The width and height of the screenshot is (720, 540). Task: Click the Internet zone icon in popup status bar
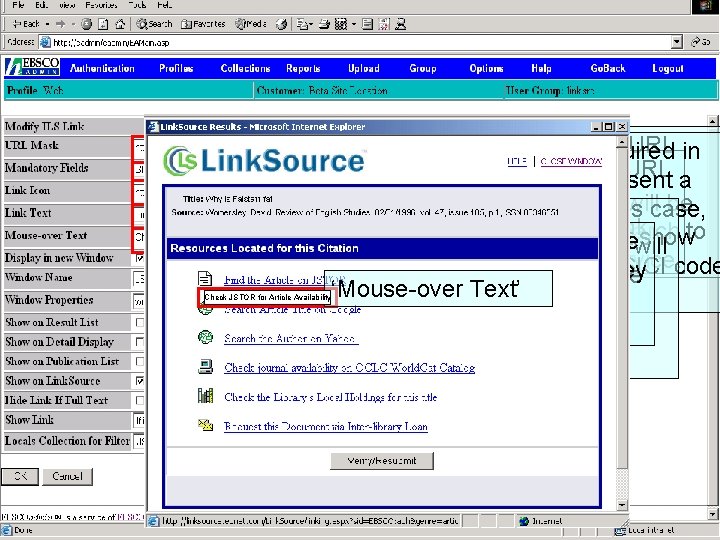523,521
